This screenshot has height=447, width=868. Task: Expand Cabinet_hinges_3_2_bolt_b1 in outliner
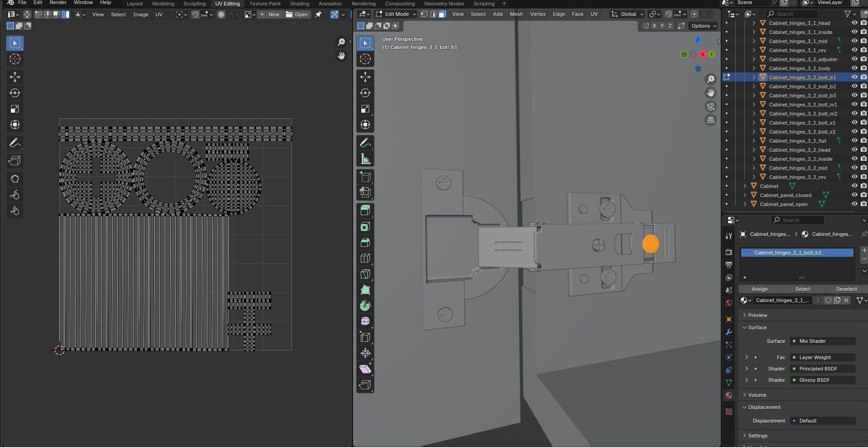click(754, 77)
